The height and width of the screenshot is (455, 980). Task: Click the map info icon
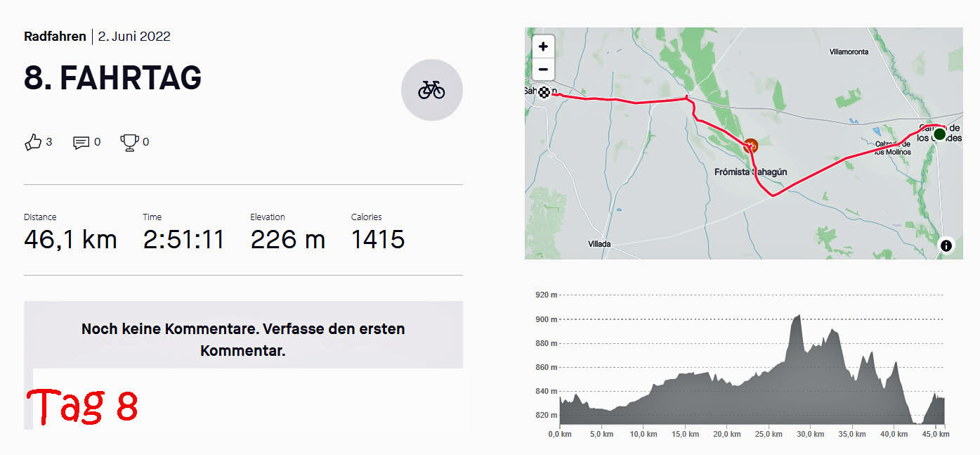coord(946,245)
